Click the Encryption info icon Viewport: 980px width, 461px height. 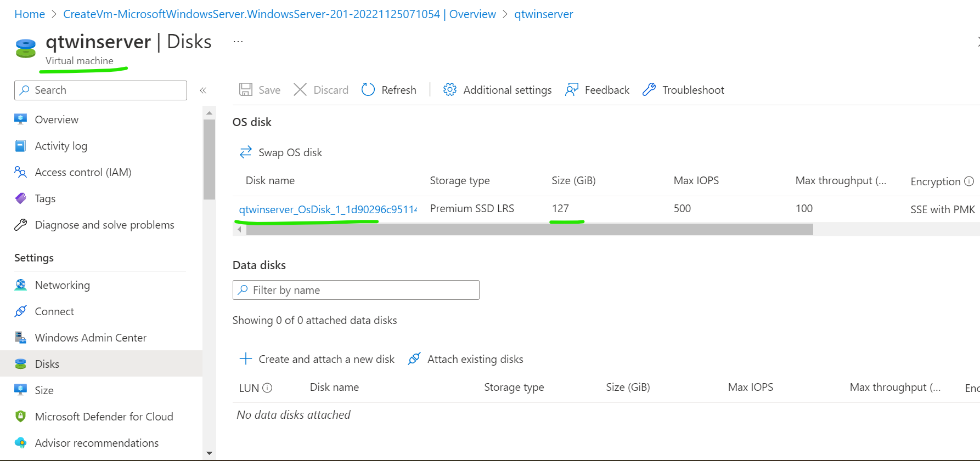969,181
